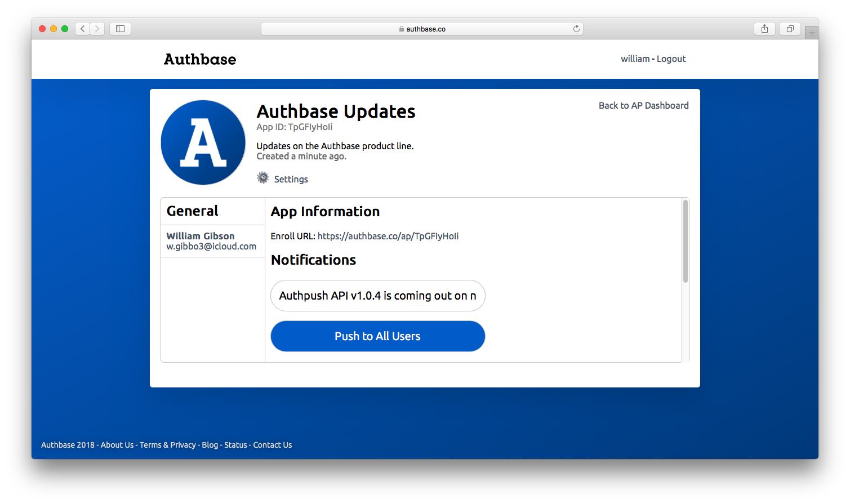Click the Show All Tabs icon

(x=789, y=28)
